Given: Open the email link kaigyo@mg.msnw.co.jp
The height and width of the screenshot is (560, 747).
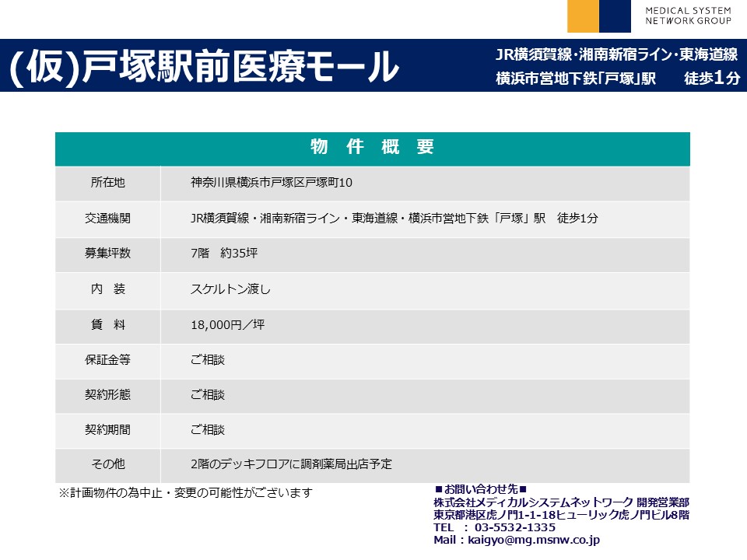Looking at the screenshot, I should (534, 540).
